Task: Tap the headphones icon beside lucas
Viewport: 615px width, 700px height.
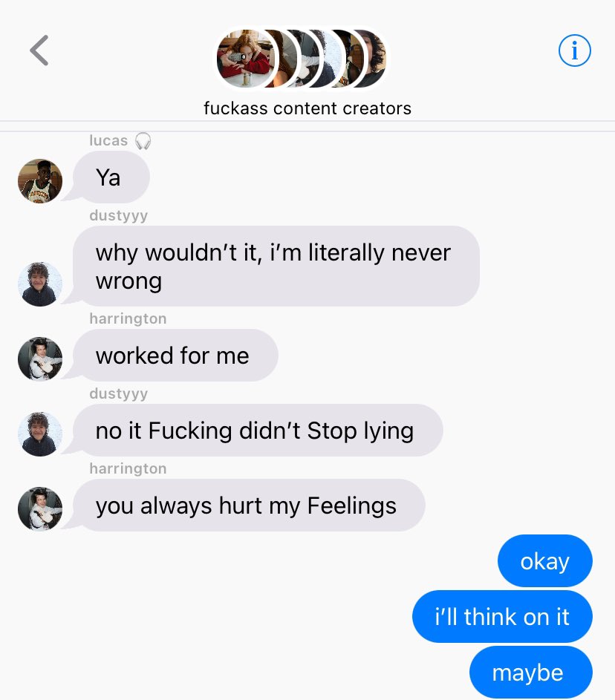Action: 143,140
